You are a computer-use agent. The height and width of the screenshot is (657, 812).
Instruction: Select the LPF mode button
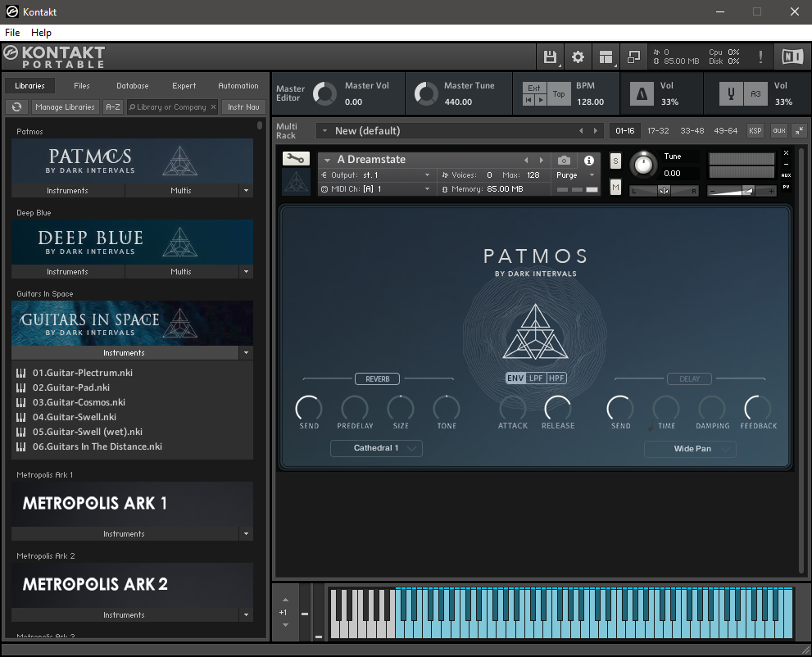[x=536, y=378]
